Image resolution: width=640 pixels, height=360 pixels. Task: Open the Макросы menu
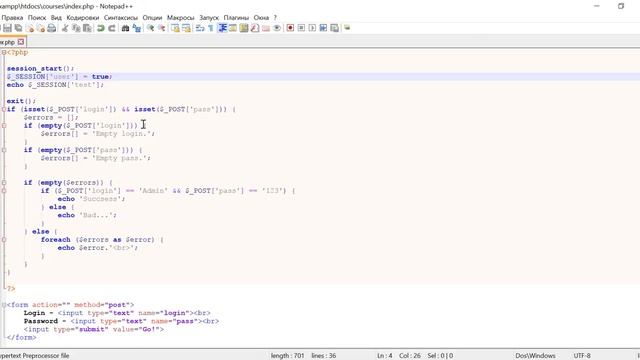(180, 18)
